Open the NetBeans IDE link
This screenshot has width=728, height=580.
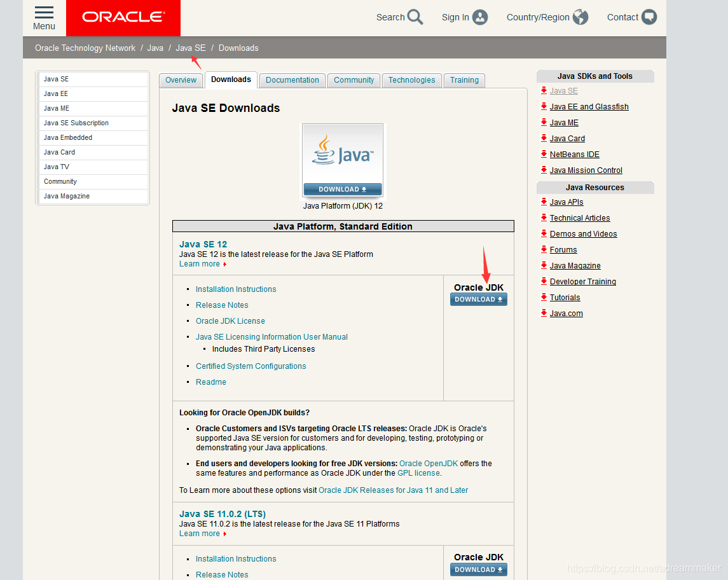click(575, 154)
